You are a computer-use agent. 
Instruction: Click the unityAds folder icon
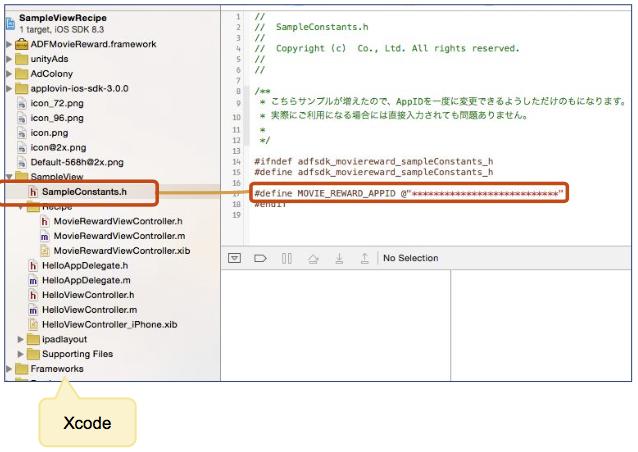[22, 59]
